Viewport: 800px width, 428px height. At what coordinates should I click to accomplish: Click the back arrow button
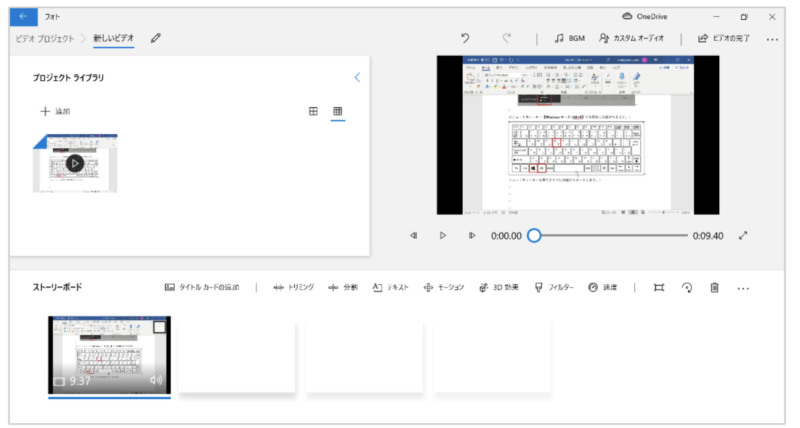[x=23, y=17]
